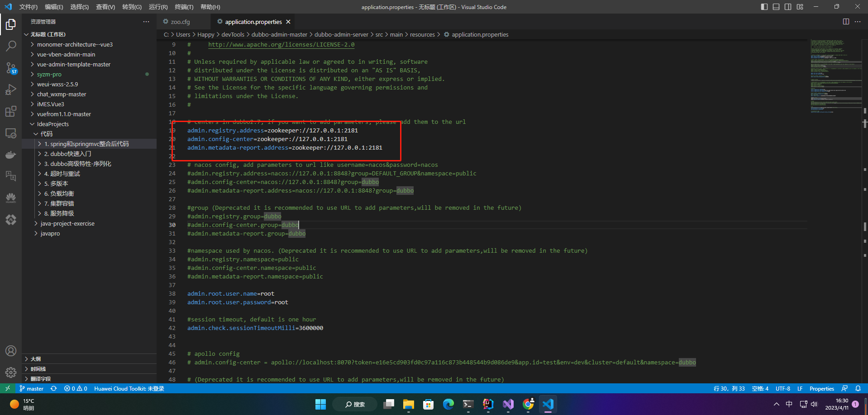Open the Run and Debug view
Screen dimensions: 868x415
tap(11, 90)
